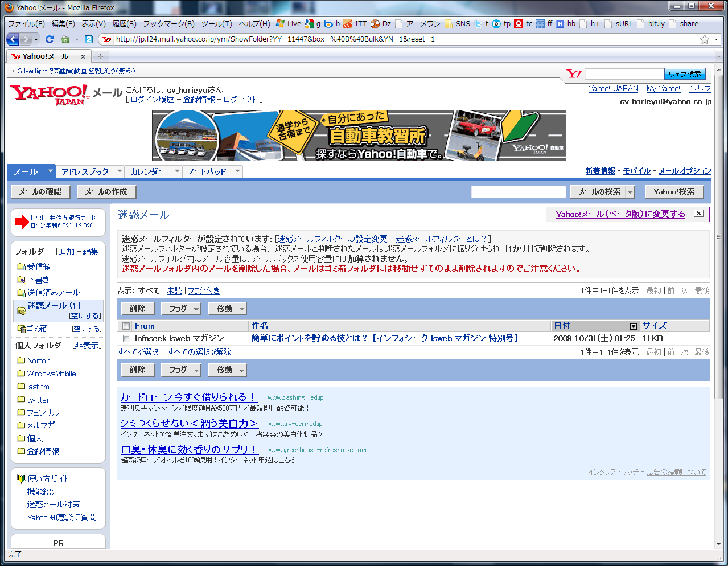The image size is (728, 566).
Task: Open the SNS bookmark folder
Action: (x=458, y=24)
